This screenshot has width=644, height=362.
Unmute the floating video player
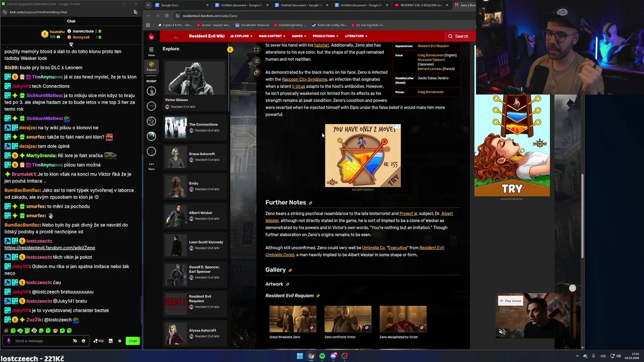click(502, 332)
